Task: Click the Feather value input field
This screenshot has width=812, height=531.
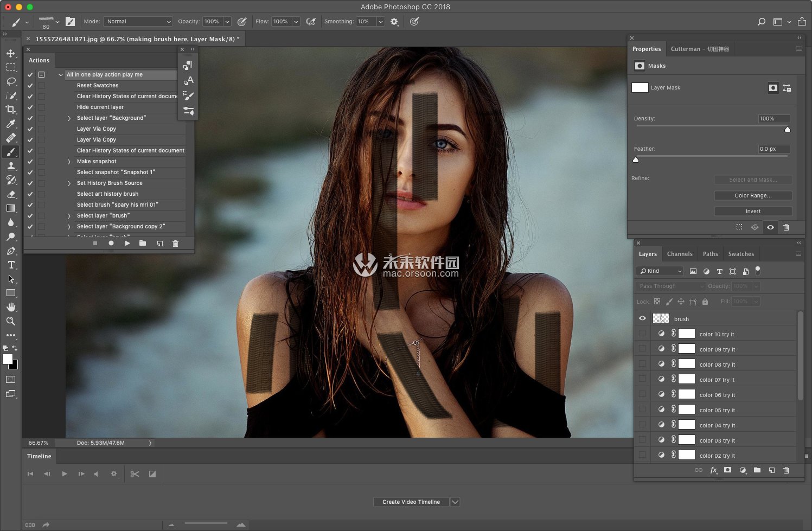Action: coord(773,149)
